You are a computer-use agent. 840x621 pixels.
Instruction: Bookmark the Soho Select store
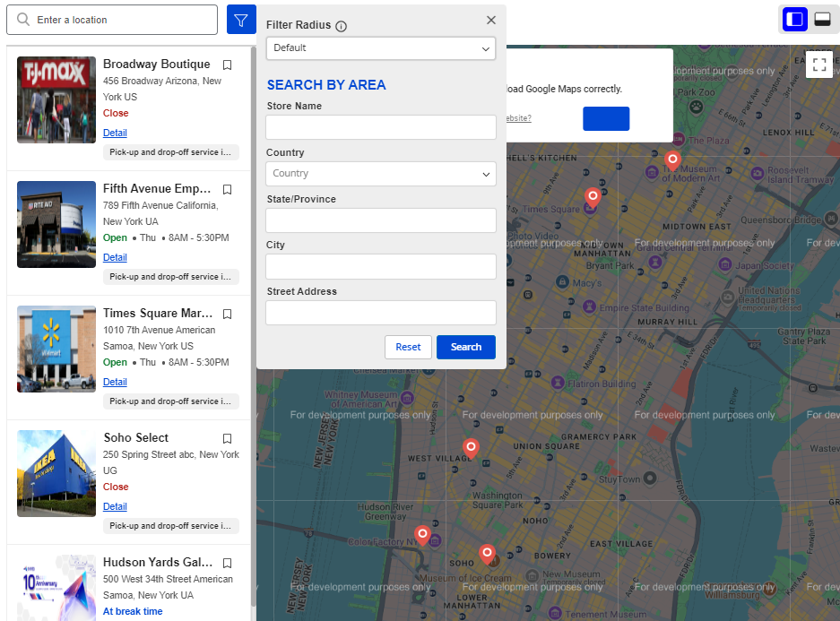227,438
